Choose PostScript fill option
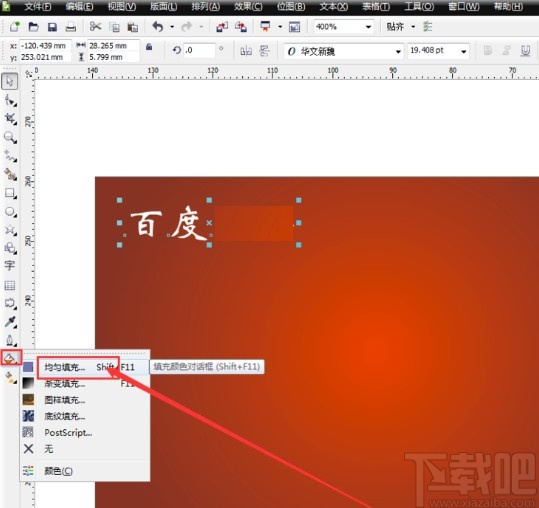 [86, 432]
